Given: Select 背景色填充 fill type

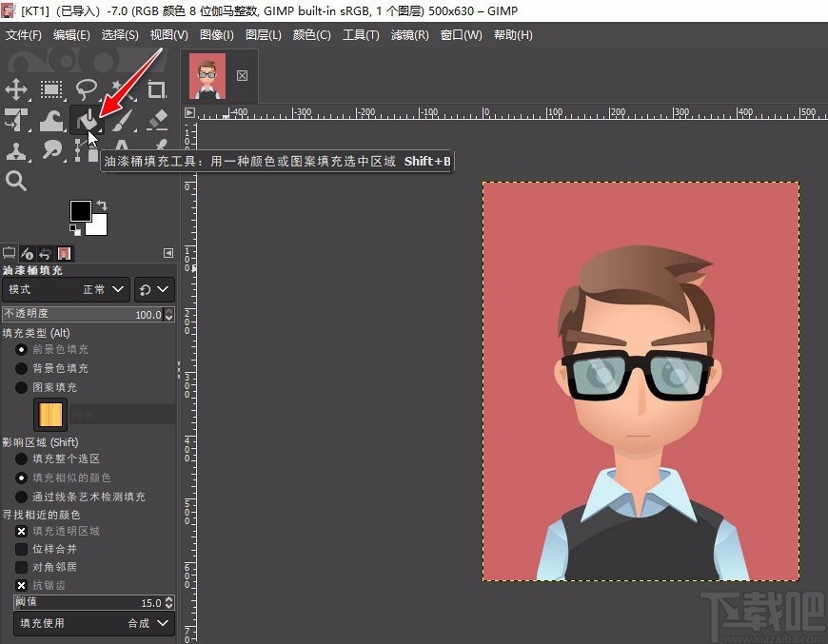Looking at the screenshot, I should (x=21, y=368).
